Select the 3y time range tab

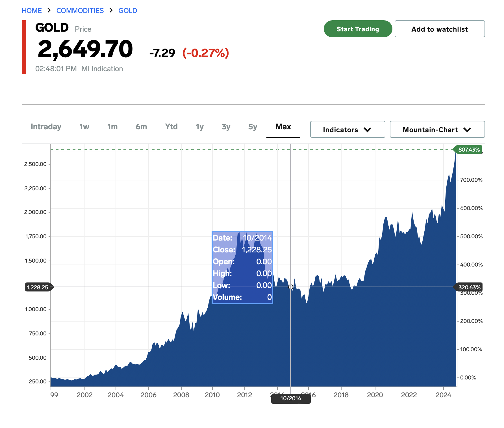(226, 127)
